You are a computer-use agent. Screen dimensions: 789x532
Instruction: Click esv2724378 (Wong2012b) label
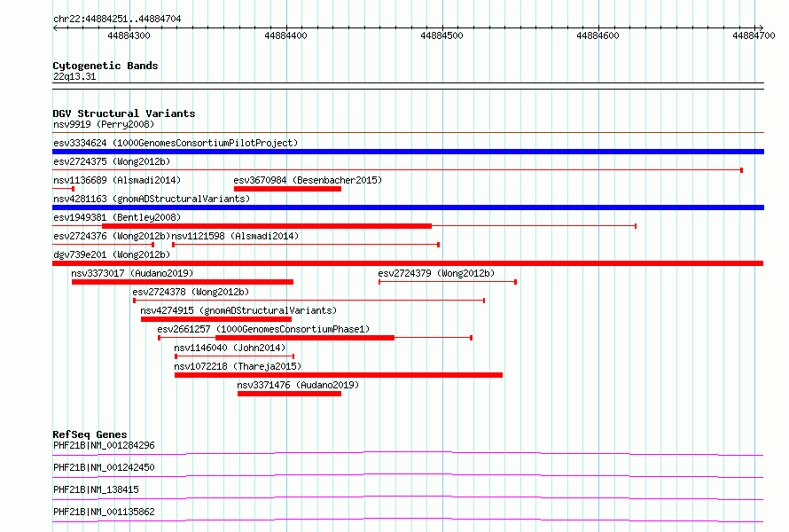click(x=191, y=292)
